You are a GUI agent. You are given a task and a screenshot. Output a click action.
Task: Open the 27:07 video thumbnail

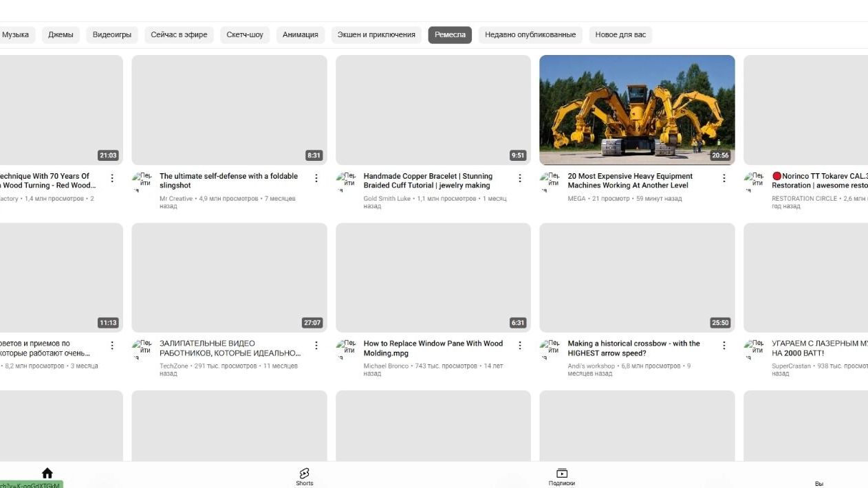(229, 278)
